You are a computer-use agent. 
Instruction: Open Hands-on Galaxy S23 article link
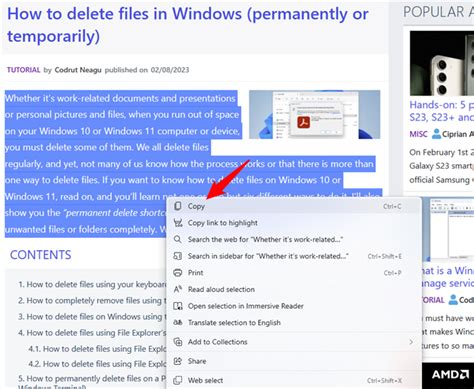(441, 111)
